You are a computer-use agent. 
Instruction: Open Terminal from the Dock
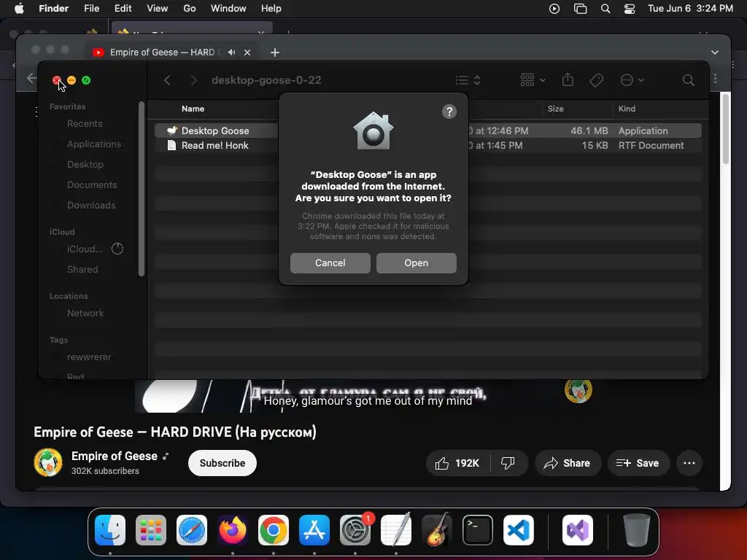click(478, 530)
